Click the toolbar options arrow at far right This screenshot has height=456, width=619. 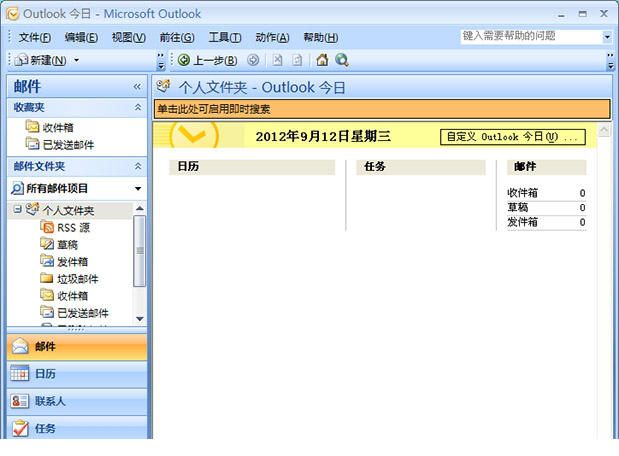click(x=610, y=61)
